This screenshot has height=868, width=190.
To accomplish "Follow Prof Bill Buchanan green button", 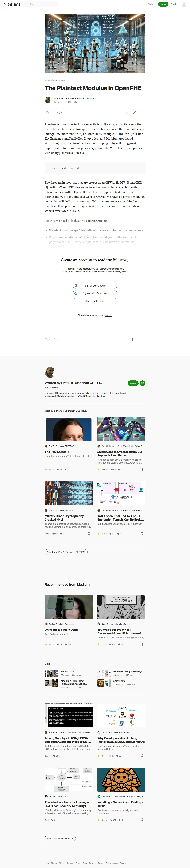I will [x=133, y=383].
